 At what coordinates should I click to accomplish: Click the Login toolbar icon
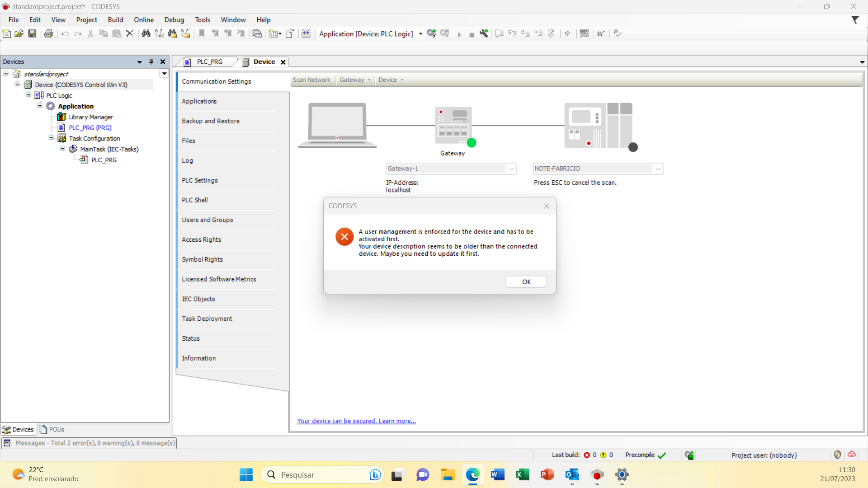point(431,33)
